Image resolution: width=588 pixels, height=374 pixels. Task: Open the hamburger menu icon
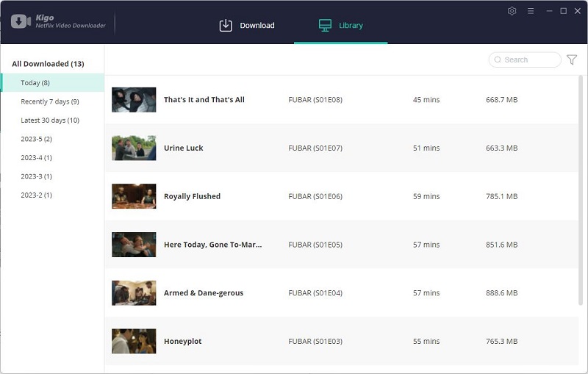[531, 11]
